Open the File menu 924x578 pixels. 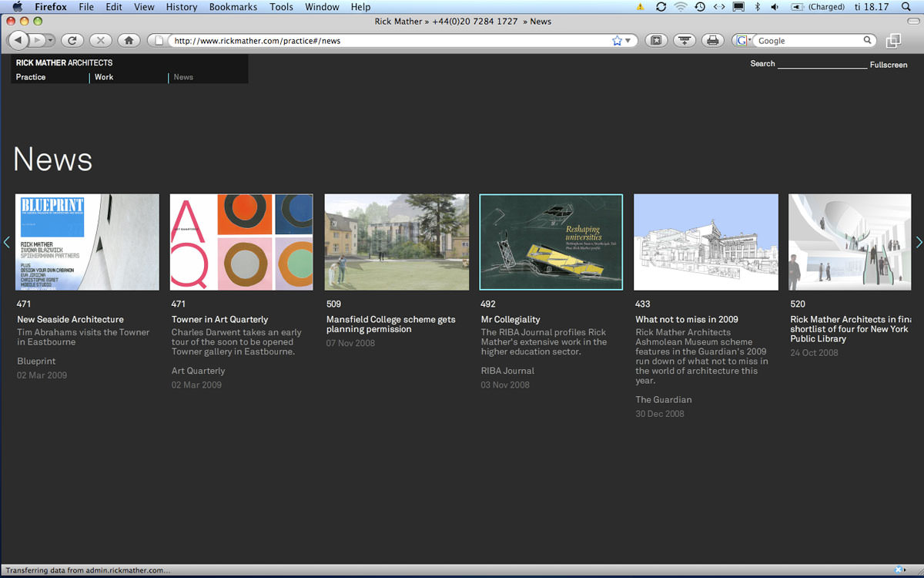coord(86,7)
